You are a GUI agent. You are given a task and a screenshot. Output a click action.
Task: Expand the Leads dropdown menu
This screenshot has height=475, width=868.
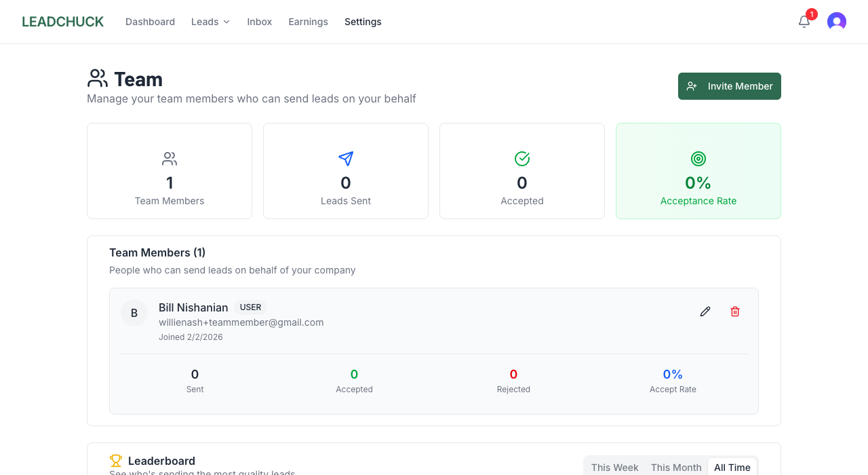[211, 22]
